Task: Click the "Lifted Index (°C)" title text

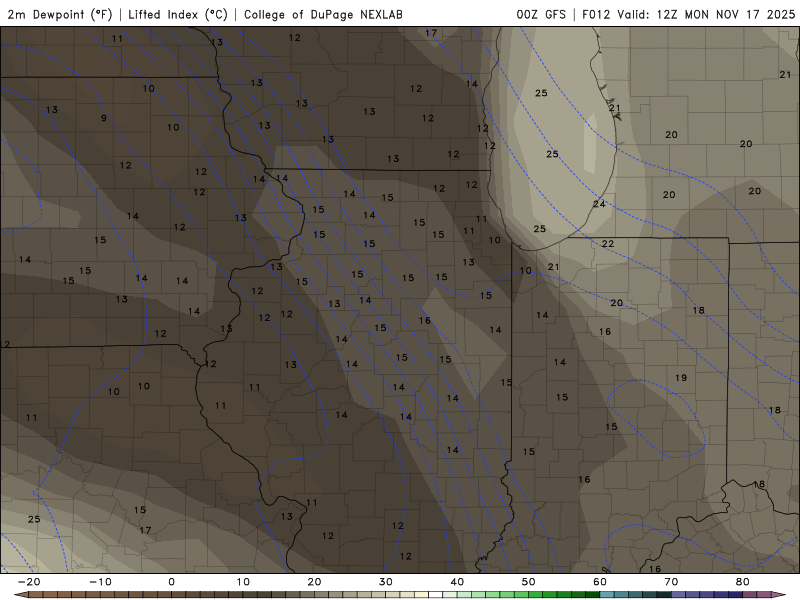Action: 178,14
